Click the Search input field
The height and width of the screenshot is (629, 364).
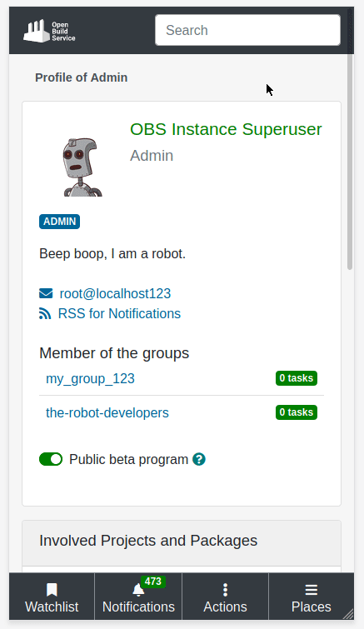(247, 30)
